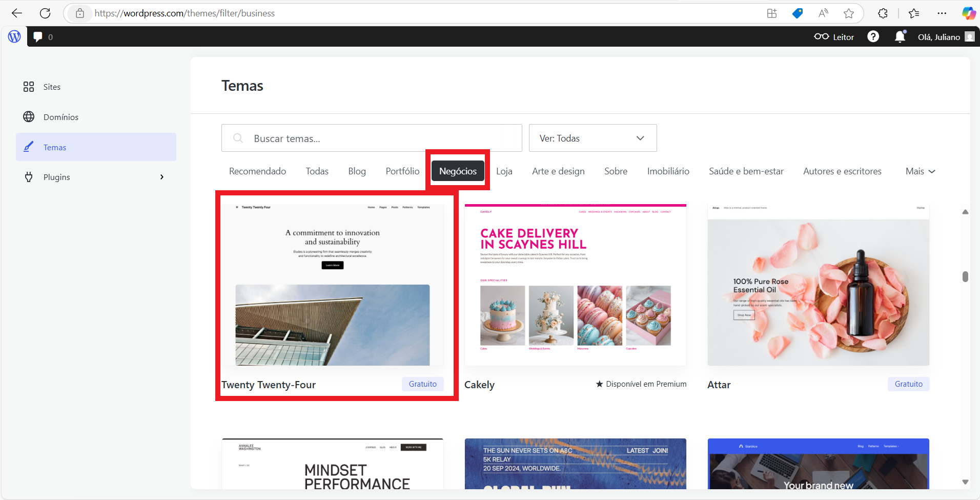Open the browser extensions icon
This screenshot has width=980, height=500.
883,13
